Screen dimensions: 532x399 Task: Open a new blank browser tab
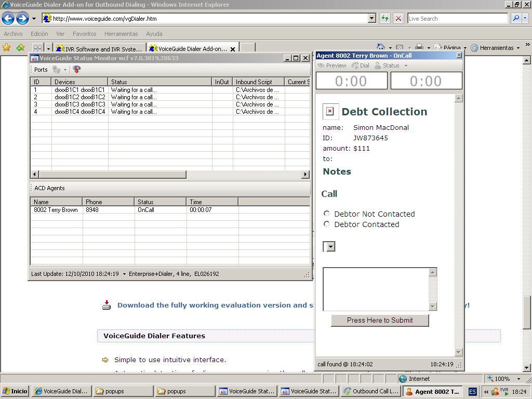[248, 48]
